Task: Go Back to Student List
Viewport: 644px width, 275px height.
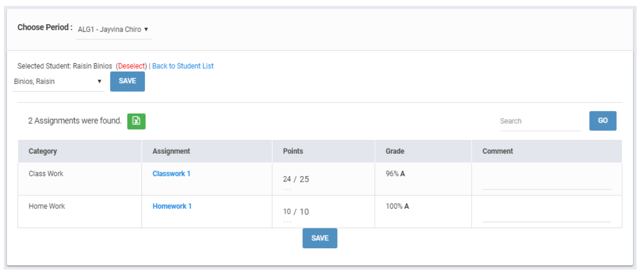Action: 183,66
